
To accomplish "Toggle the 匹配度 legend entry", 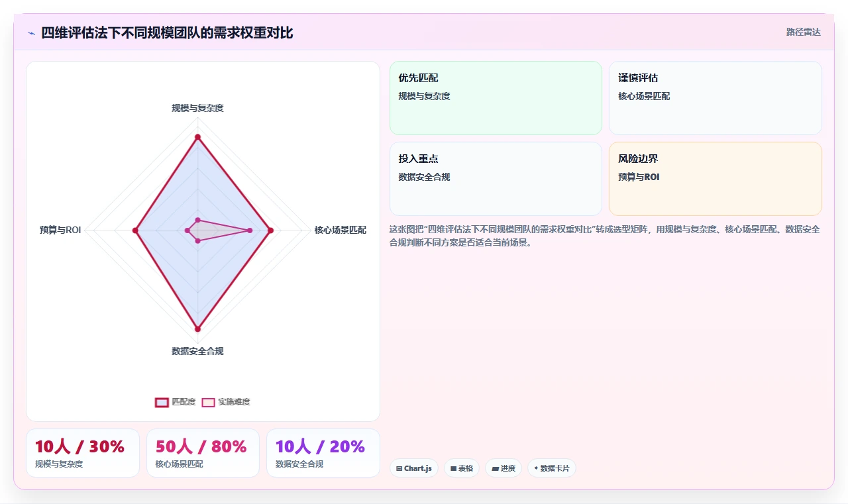I will click(x=176, y=402).
